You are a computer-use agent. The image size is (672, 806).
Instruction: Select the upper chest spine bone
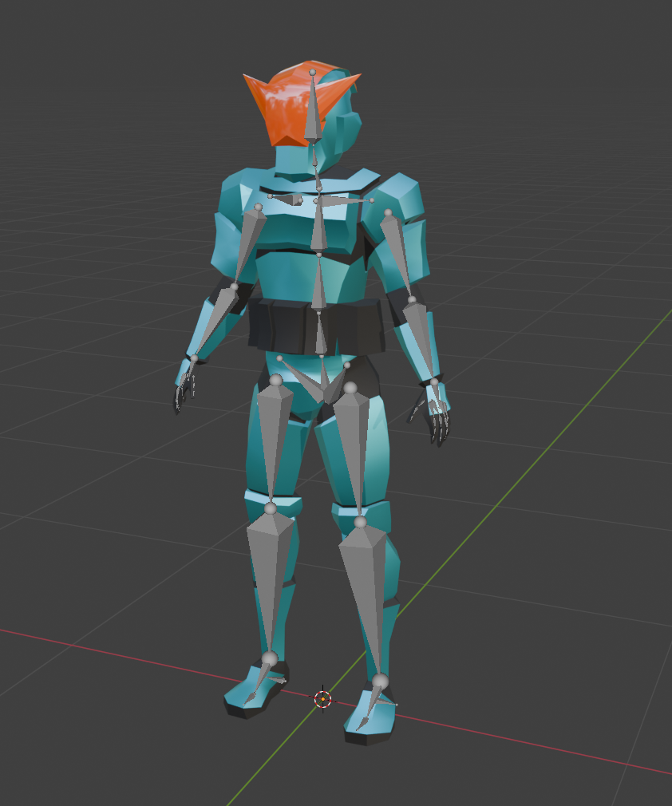pos(318,226)
